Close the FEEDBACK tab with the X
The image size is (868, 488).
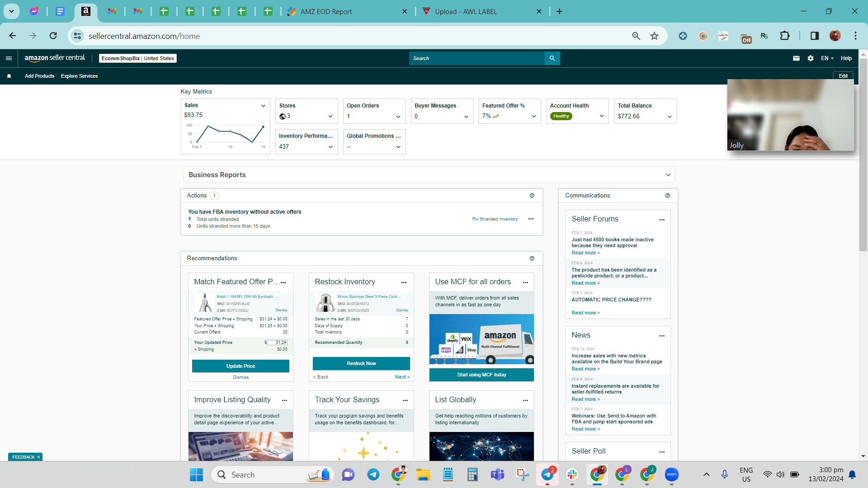[39, 457]
